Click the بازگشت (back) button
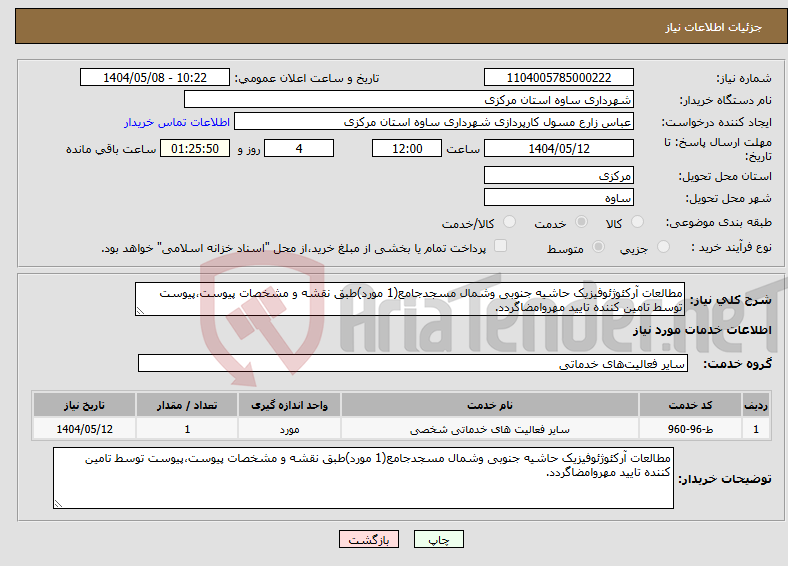This screenshot has height=566, width=788. tap(369, 539)
